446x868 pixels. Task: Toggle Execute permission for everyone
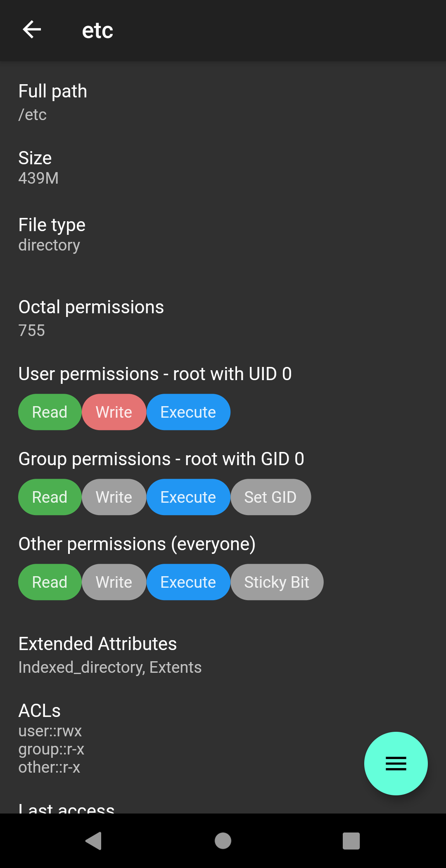click(x=188, y=582)
